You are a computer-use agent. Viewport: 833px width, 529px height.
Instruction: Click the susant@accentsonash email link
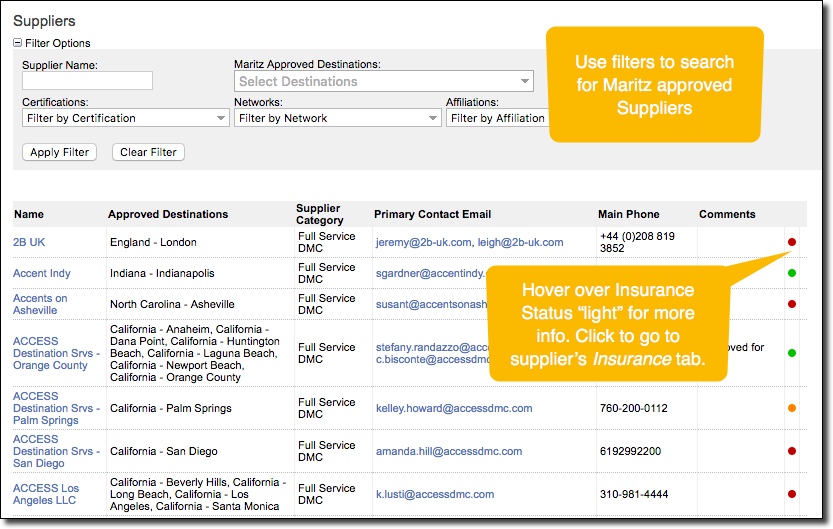click(x=431, y=304)
